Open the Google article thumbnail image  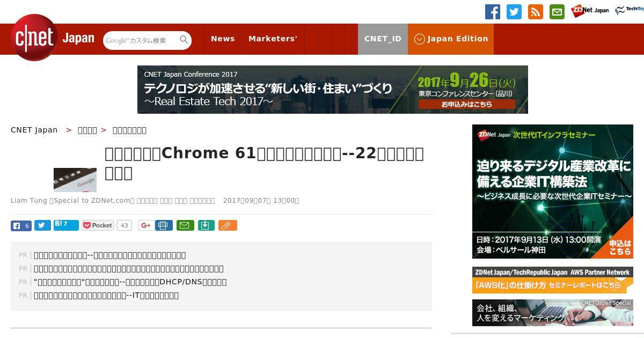point(75,180)
